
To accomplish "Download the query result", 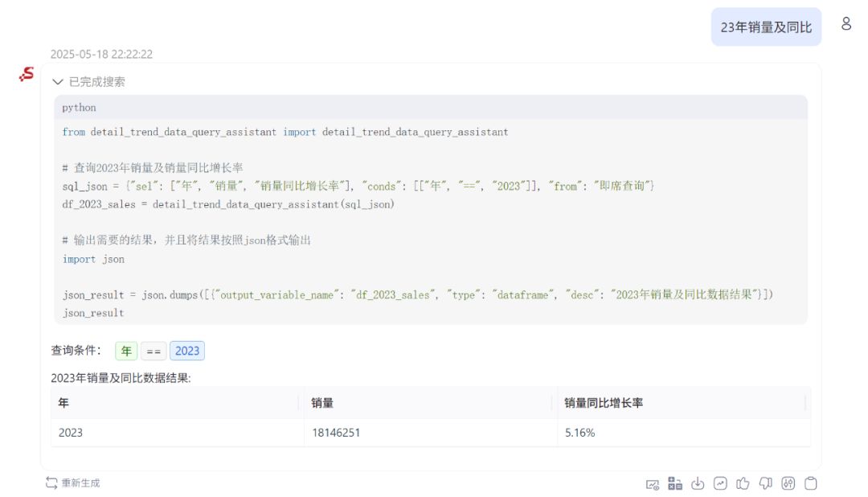I will coord(698,483).
